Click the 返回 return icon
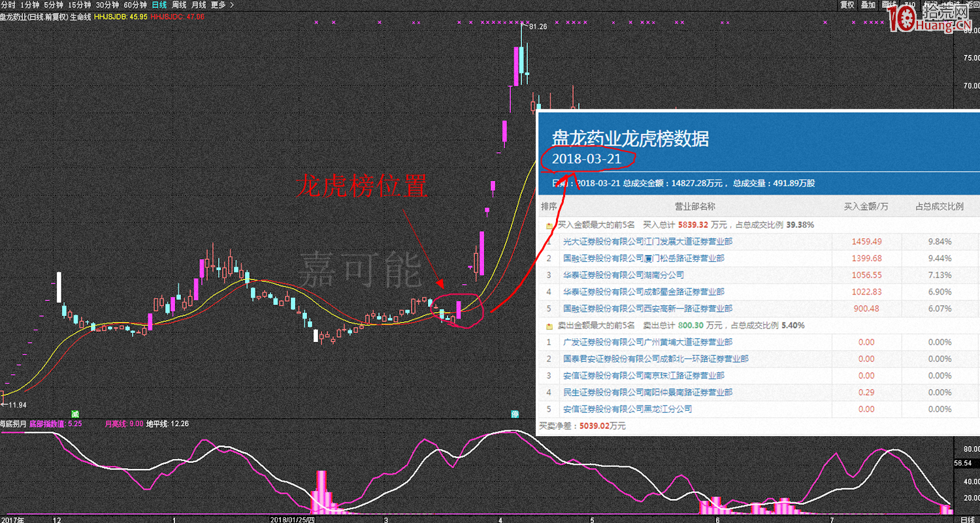 973,5
